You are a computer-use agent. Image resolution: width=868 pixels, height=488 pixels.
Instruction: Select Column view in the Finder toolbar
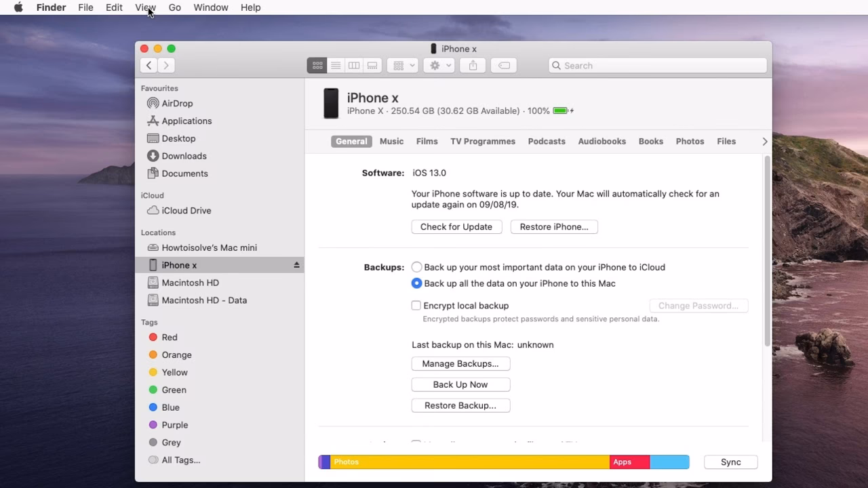[354, 65]
